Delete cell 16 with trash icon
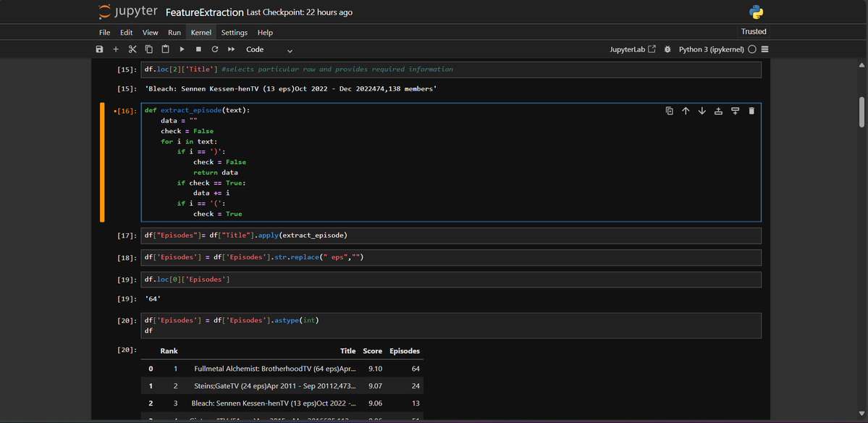868x423 pixels. point(751,111)
